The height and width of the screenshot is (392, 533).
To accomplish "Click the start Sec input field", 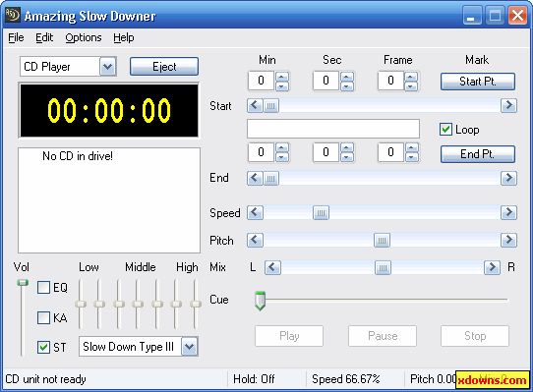I will pyautogui.click(x=326, y=81).
